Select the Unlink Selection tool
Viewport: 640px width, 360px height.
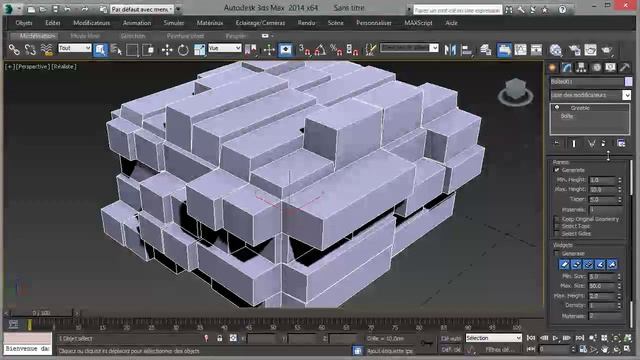pyautogui.click(x=30, y=50)
